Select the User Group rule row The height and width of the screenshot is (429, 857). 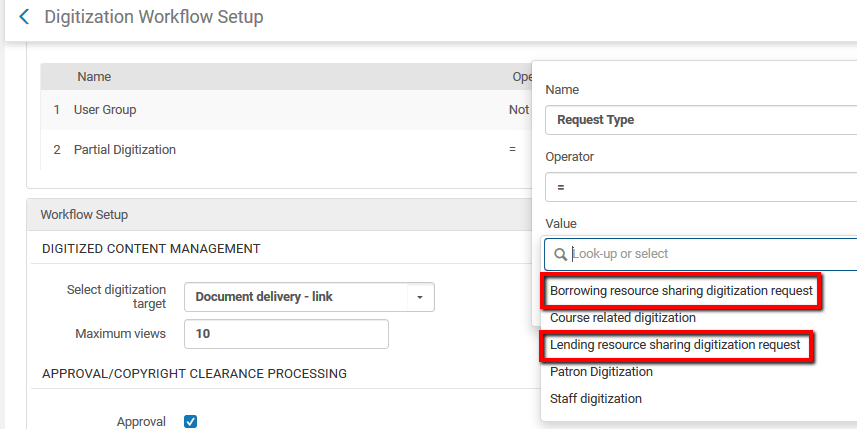pos(105,110)
